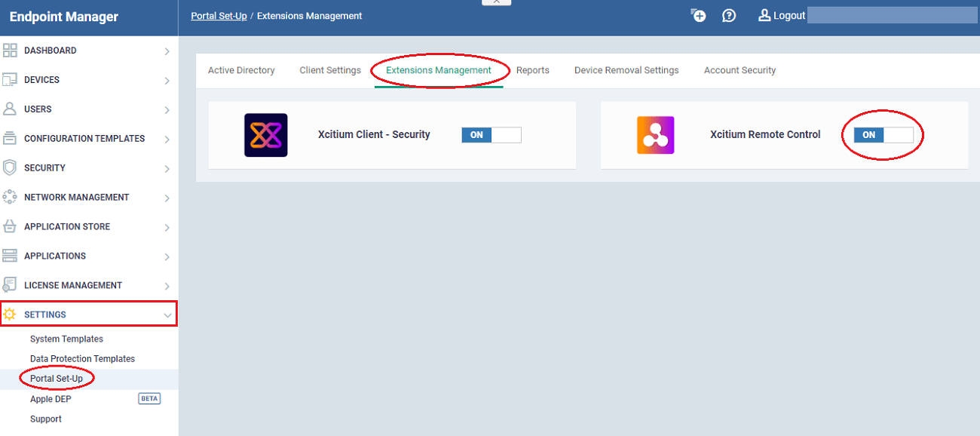Click the Logout link

(789, 15)
